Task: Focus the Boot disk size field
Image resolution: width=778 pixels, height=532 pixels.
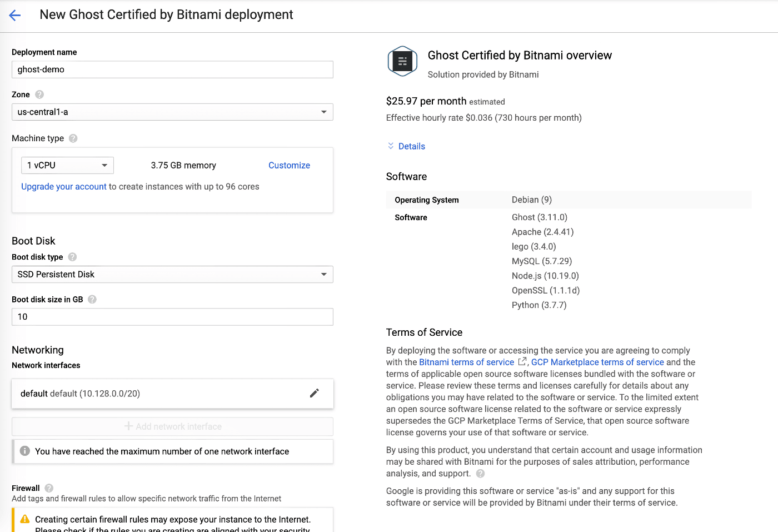Action: [x=172, y=316]
